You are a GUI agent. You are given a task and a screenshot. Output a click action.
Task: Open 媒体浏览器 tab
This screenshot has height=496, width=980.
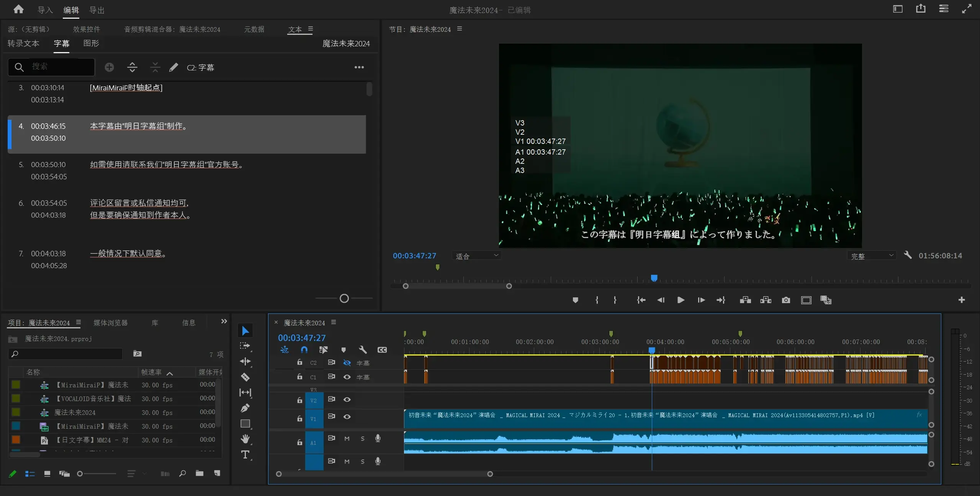point(111,323)
